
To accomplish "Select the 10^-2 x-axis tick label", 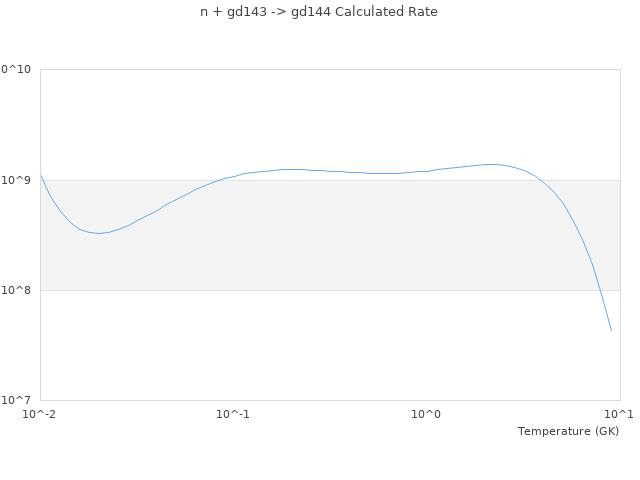I will click(40, 414).
